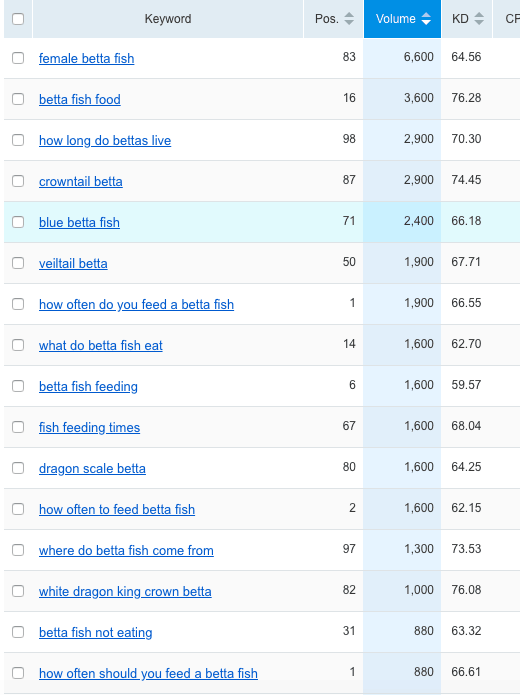The width and height of the screenshot is (520, 695).
Task: Open where do betta fish come from link
Action: pyautogui.click(x=126, y=551)
